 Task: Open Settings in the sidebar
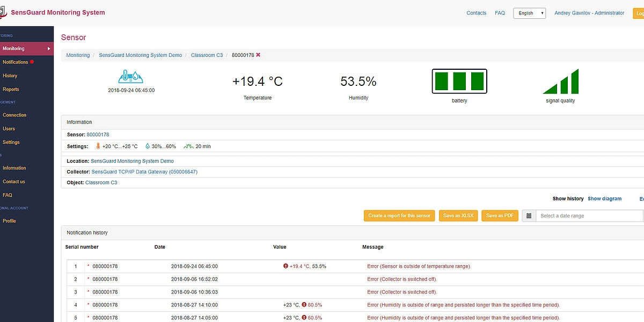pos(11,142)
